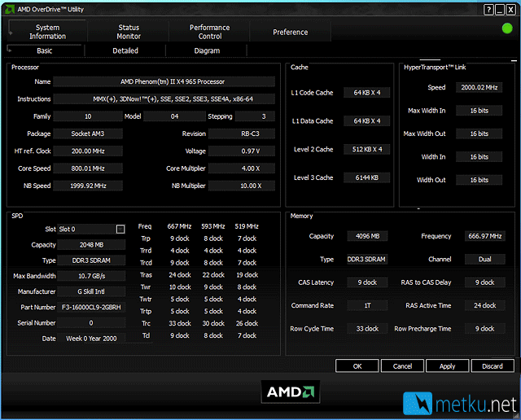Click the Max Bandwidth 10.7 GB/s value
The width and height of the screenshot is (521, 420).
pyautogui.click(x=91, y=276)
